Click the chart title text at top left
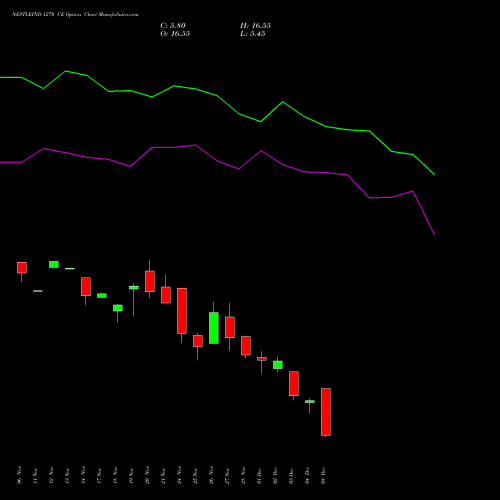Screen dimensions: 500x500 pos(75,15)
